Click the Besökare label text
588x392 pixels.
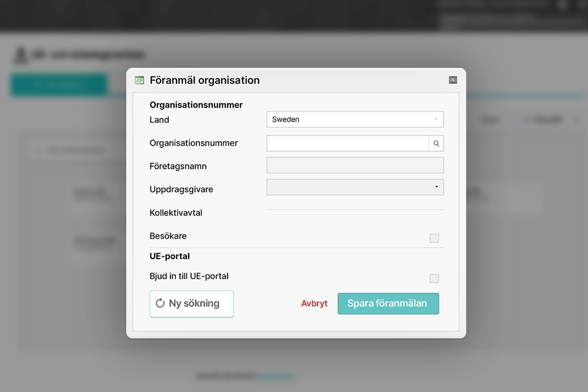(x=168, y=236)
